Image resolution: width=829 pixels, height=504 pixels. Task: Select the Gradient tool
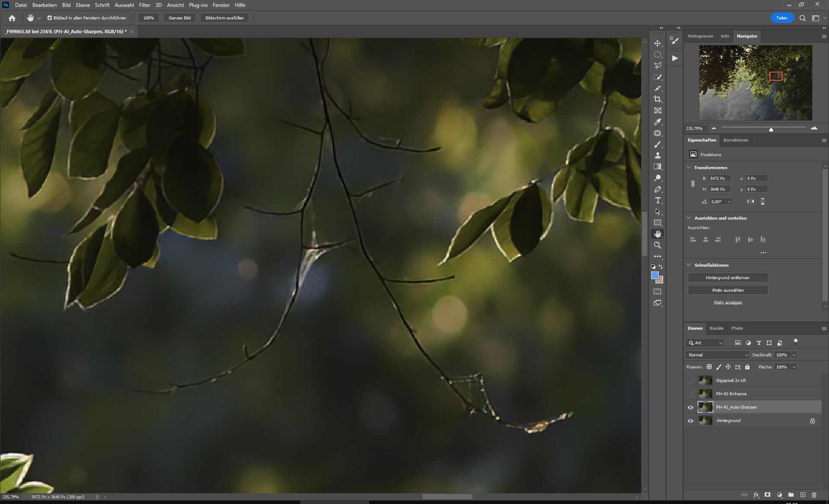[x=657, y=167]
